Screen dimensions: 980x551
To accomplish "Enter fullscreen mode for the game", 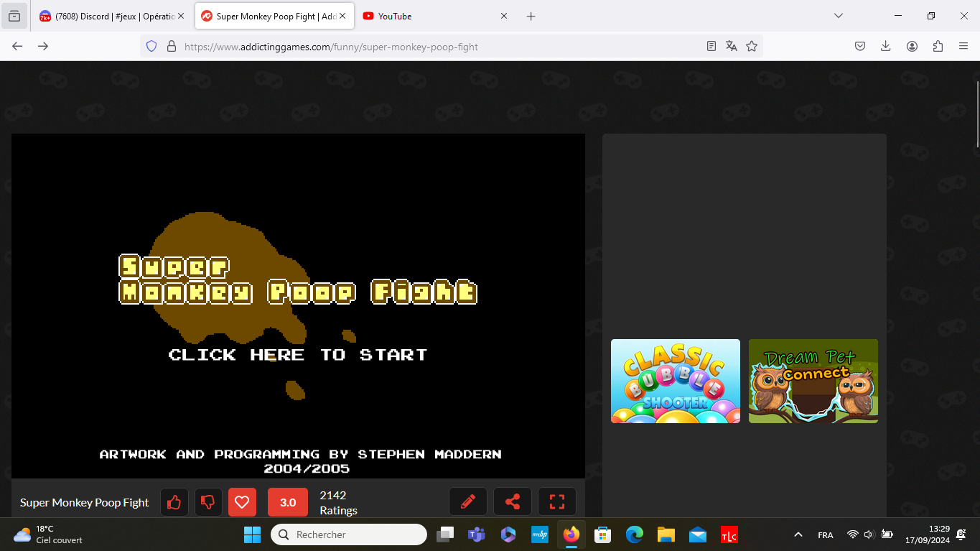I will pyautogui.click(x=557, y=502).
